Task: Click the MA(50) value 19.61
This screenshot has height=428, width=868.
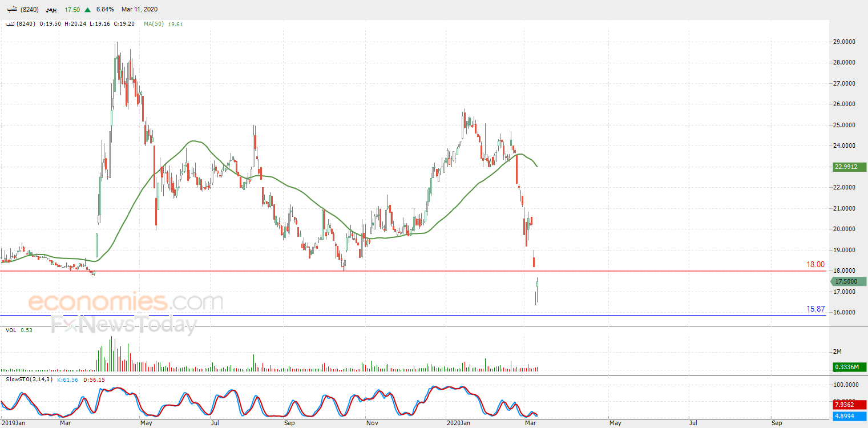Action: (x=175, y=24)
